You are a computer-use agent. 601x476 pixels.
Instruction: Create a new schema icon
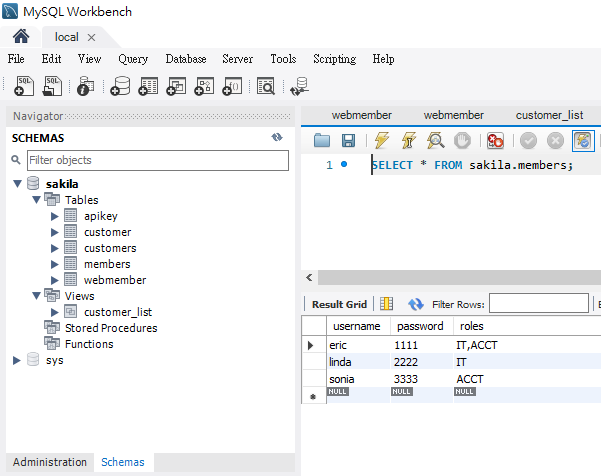pos(120,86)
